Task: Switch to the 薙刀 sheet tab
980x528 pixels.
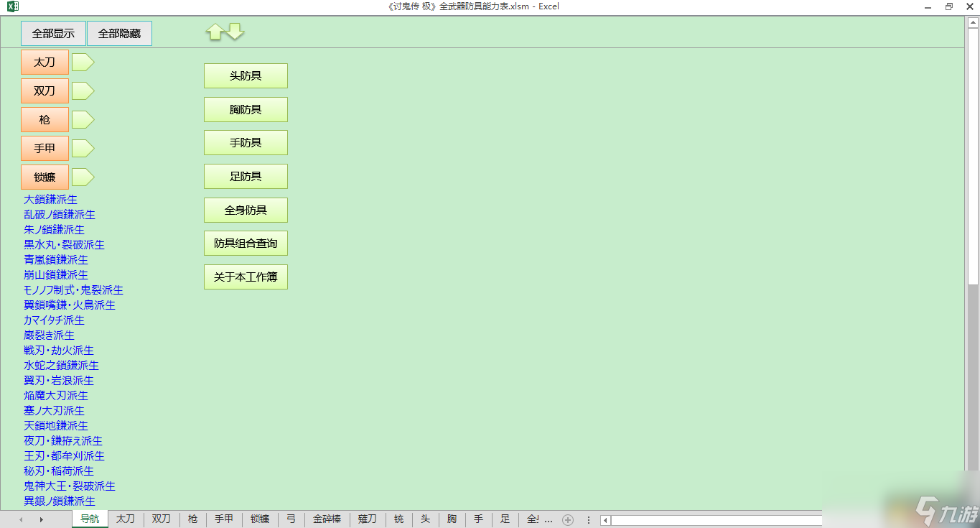Action: [368, 519]
